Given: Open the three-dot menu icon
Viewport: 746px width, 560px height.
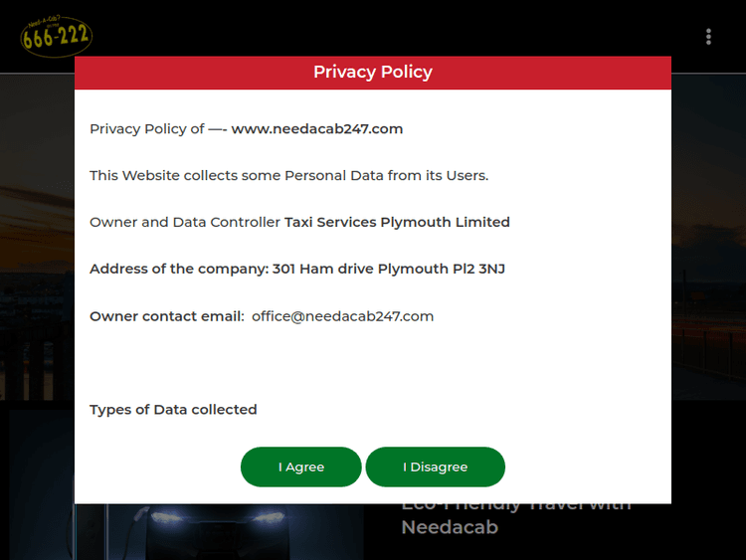Looking at the screenshot, I should coord(708,37).
